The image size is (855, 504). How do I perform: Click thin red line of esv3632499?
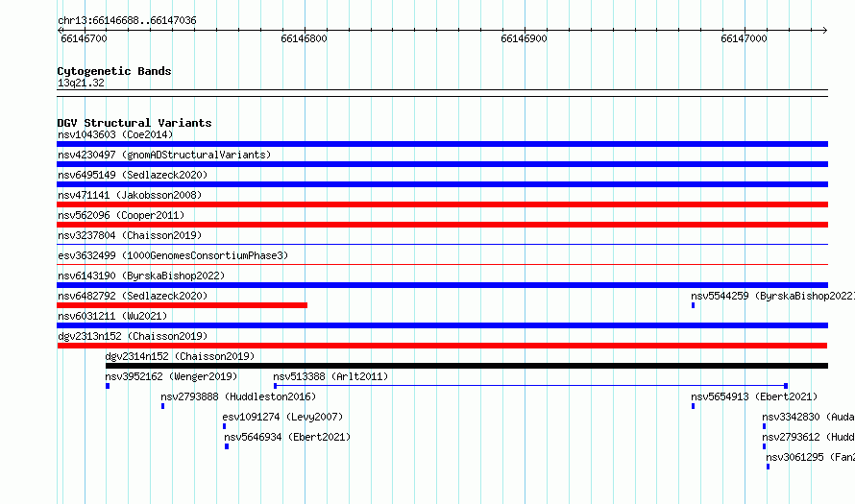point(442,264)
